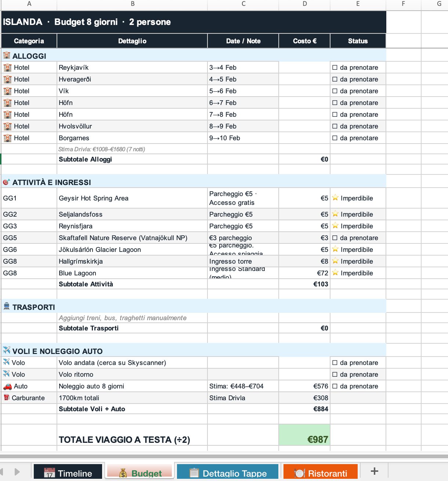Check da prenotare for Hotel Vík
The width and height of the screenshot is (448, 481).
pos(334,91)
